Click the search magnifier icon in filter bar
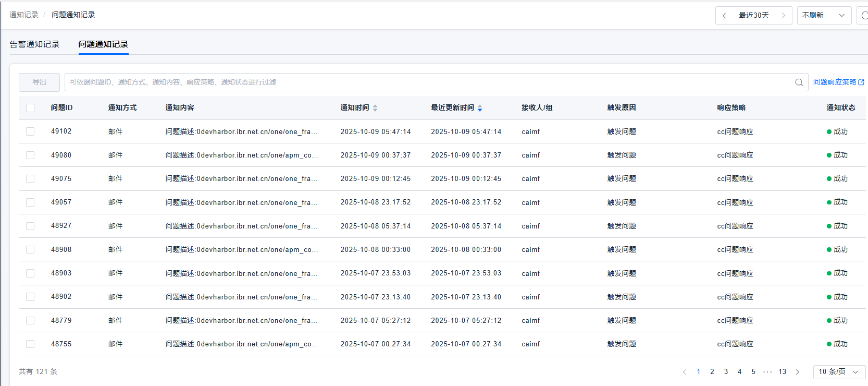This screenshot has width=868, height=386. click(x=799, y=82)
